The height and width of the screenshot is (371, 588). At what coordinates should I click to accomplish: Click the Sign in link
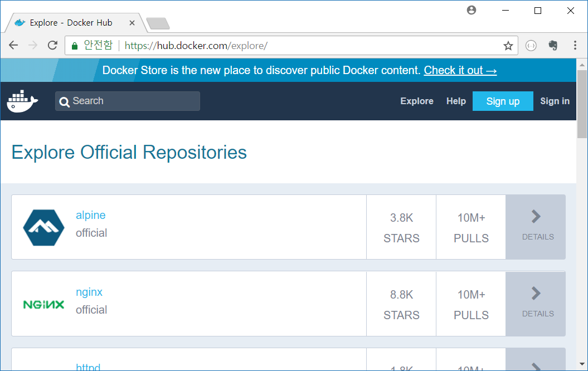click(555, 101)
